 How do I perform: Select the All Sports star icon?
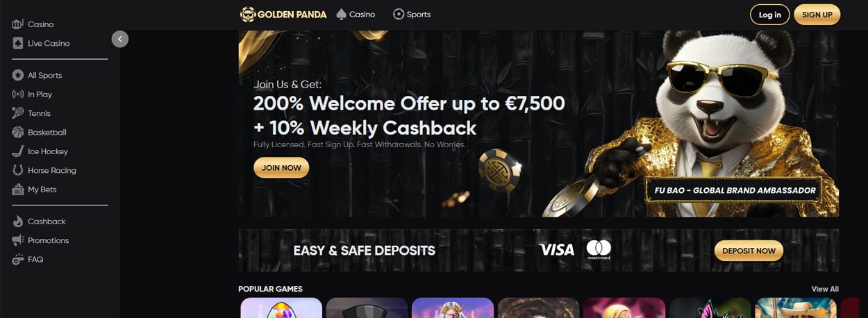tap(18, 75)
